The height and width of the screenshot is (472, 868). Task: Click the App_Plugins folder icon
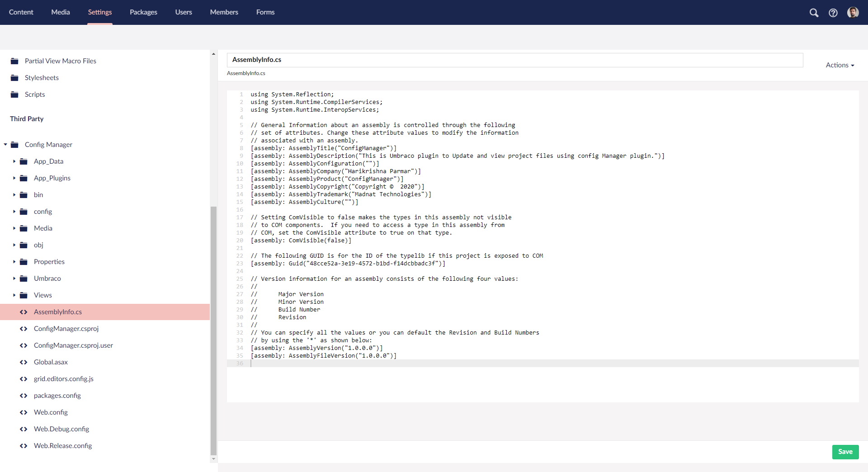tap(24, 178)
